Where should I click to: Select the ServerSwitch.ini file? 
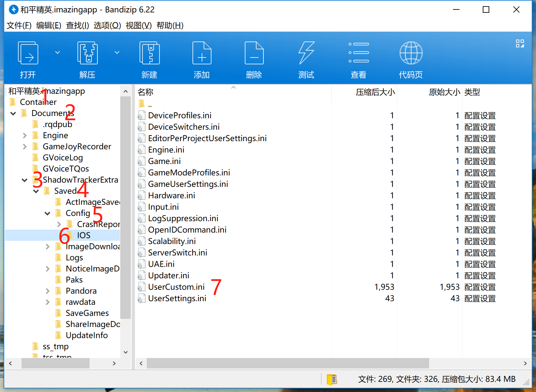pos(177,253)
